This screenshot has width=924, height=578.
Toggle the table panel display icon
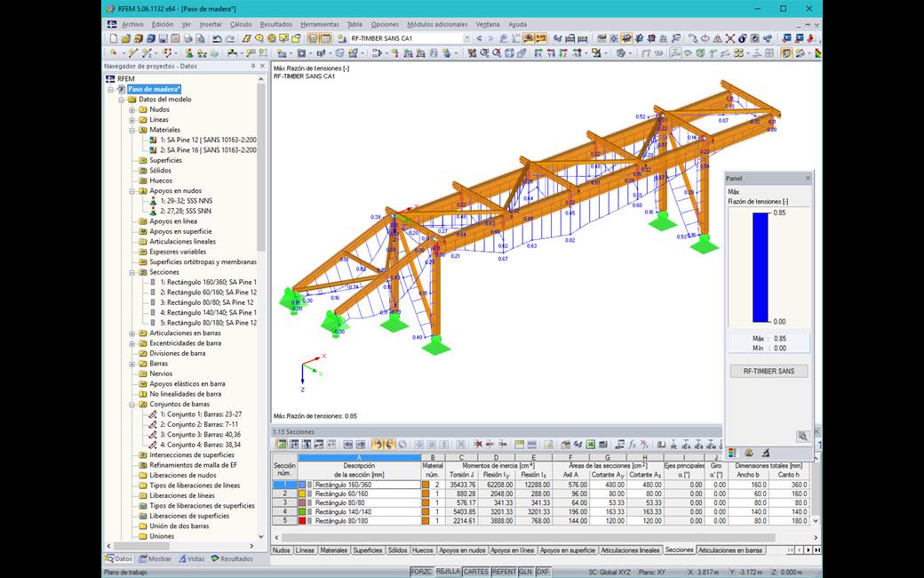coord(325,38)
